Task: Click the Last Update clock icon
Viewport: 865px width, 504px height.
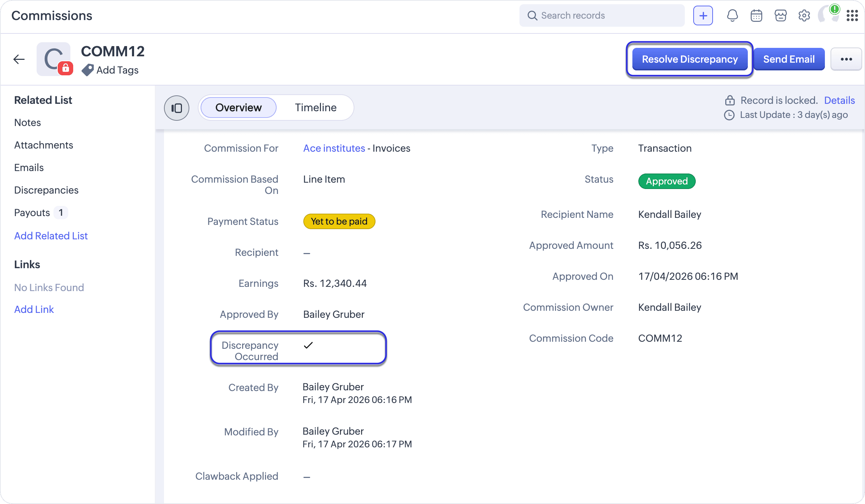Action: tap(729, 115)
